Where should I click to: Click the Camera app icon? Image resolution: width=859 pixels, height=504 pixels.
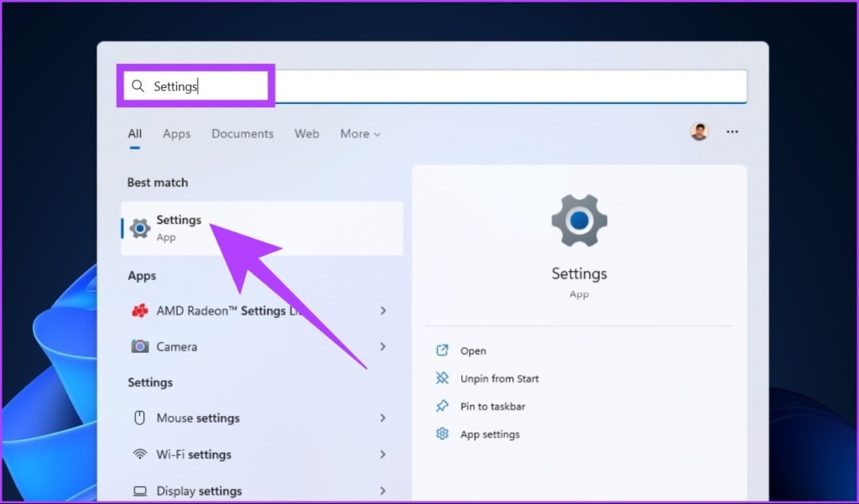[x=140, y=346]
